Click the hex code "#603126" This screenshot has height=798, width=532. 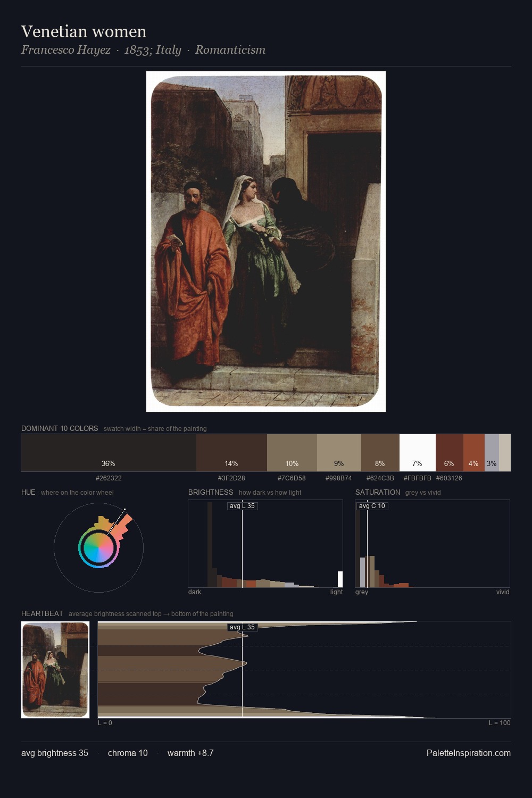tap(449, 478)
